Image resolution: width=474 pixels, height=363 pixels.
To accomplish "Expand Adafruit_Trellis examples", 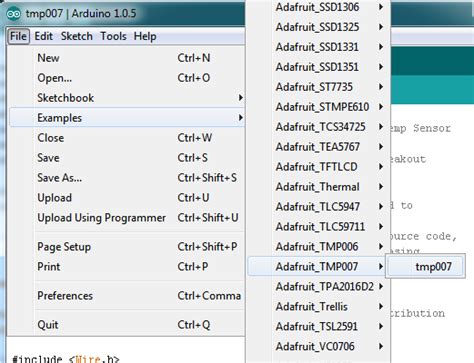I will (x=318, y=306).
